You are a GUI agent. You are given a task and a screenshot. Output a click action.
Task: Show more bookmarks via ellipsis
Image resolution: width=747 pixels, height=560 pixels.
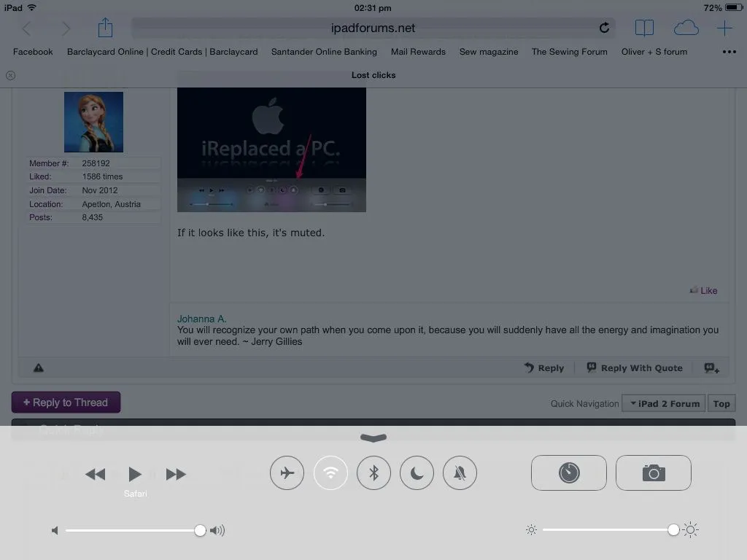[x=729, y=52]
